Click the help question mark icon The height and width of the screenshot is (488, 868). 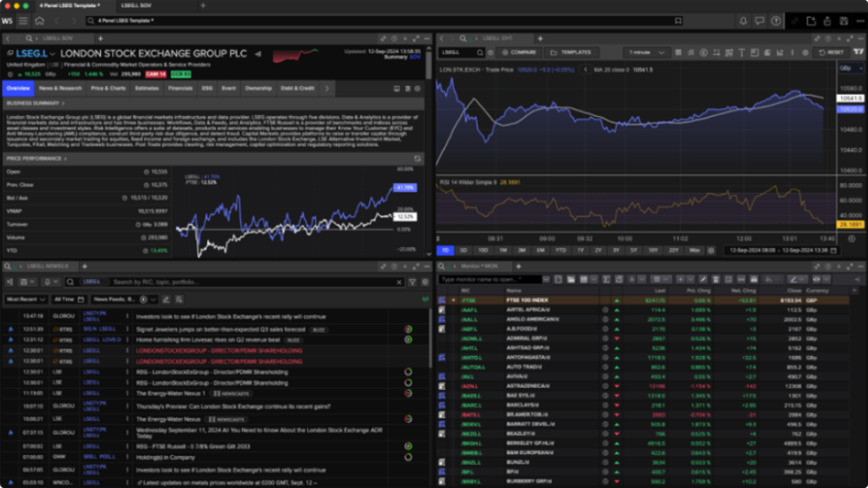coord(776,20)
